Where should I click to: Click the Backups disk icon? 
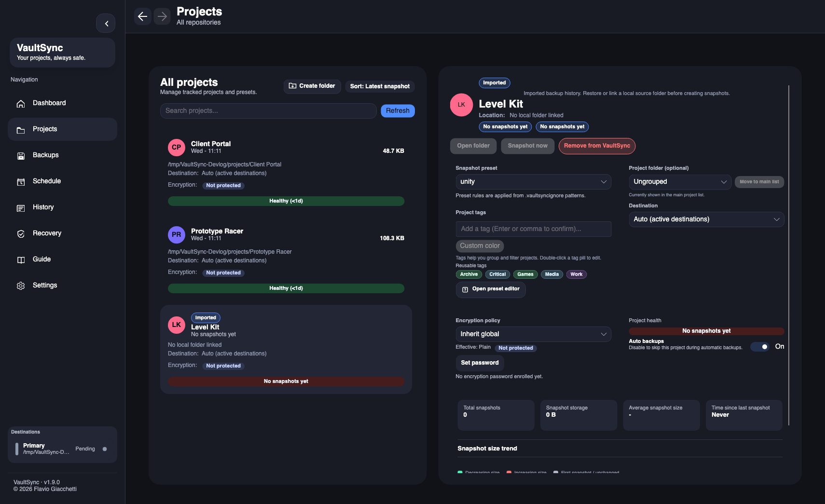tap(21, 156)
